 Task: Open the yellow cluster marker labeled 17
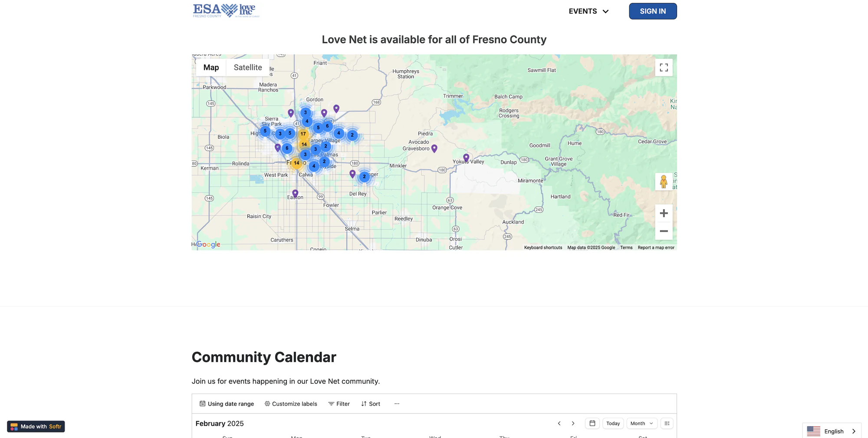pos(303,134)
